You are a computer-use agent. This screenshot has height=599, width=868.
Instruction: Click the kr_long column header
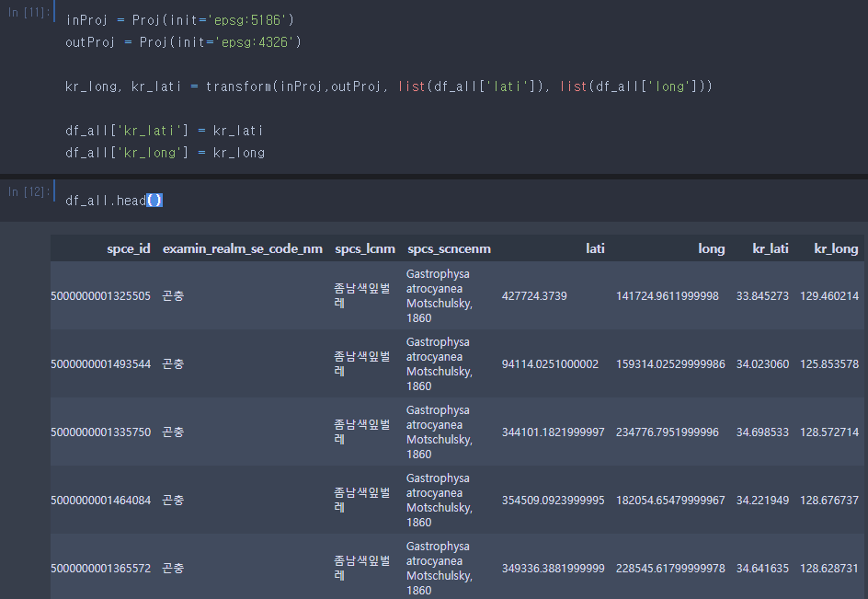click(x=833, y=248)
